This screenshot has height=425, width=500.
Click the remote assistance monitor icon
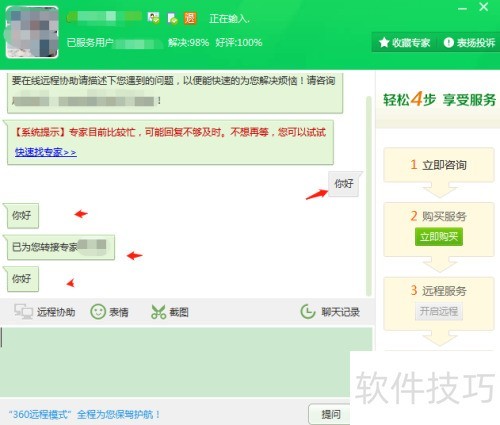pyautogui.click(x=23, y=312)
